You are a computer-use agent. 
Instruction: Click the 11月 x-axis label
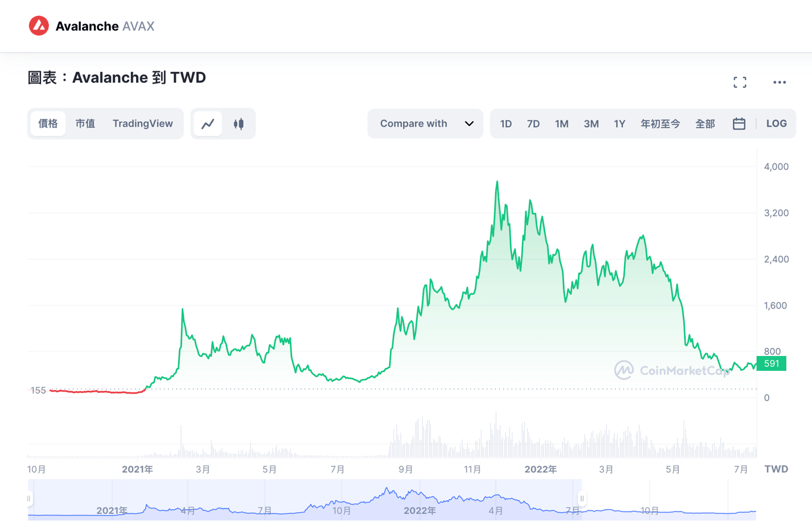click(473, 469)
